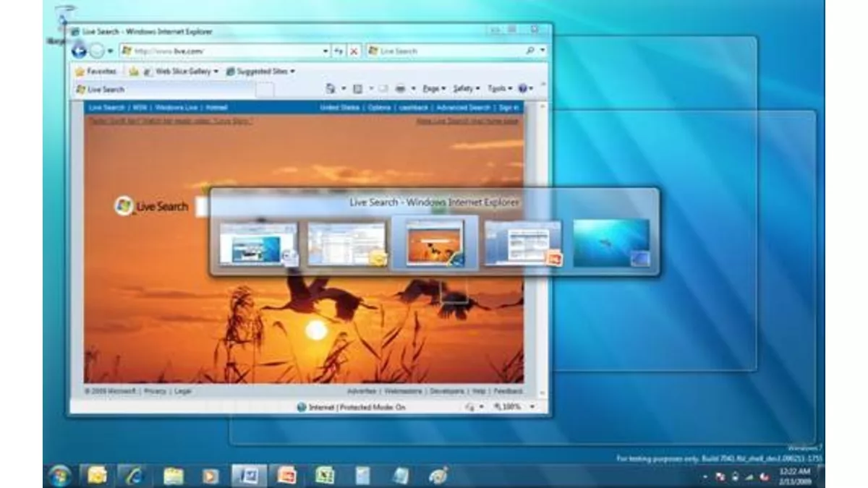The image size is (868, 488).
Task: Click the Sign in link
Action: 509,108
